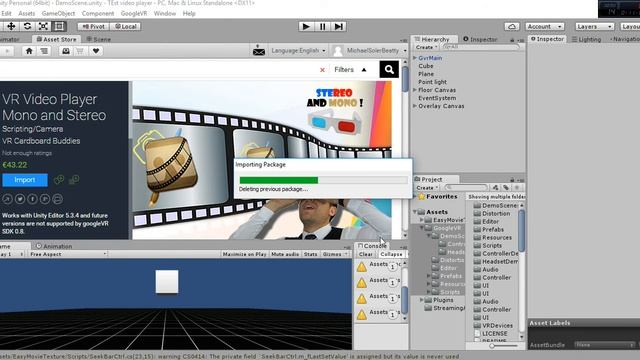
Task: Select the Scale transform tool
Action: pos(43,26)
